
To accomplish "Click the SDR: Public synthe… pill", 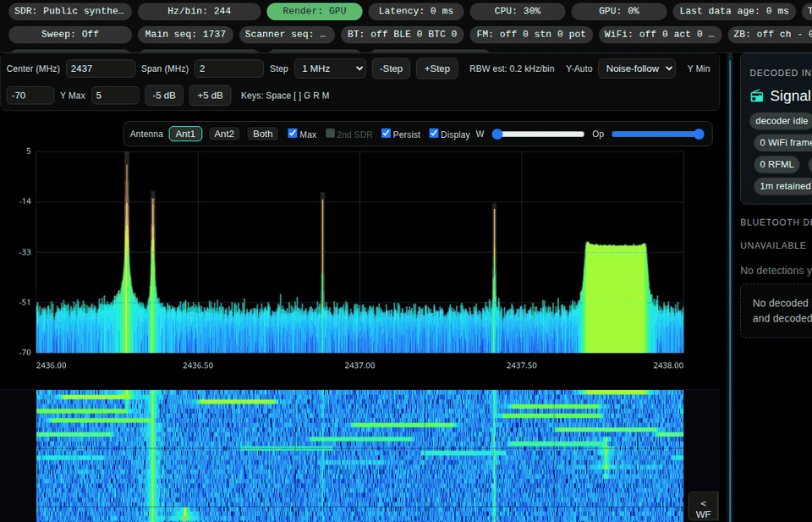I will (70, 11).
